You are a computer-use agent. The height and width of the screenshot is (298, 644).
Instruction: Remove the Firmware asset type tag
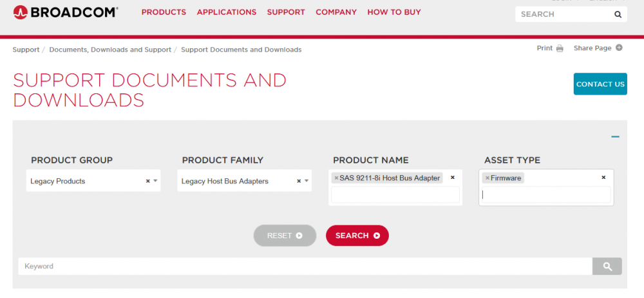tap(488, 178)
